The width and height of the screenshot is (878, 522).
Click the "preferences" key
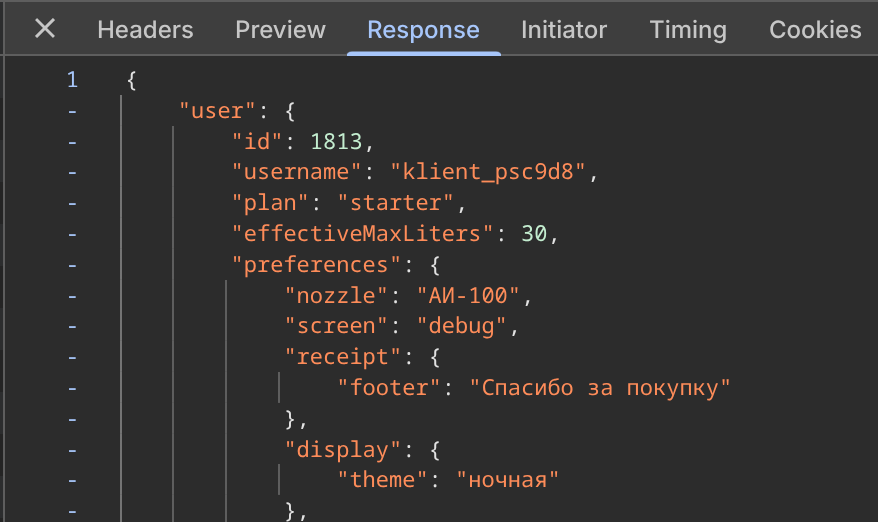point(316,264)
